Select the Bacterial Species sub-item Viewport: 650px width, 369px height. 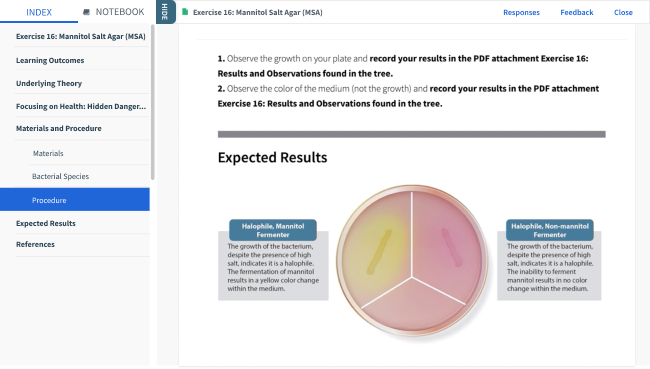61,176
